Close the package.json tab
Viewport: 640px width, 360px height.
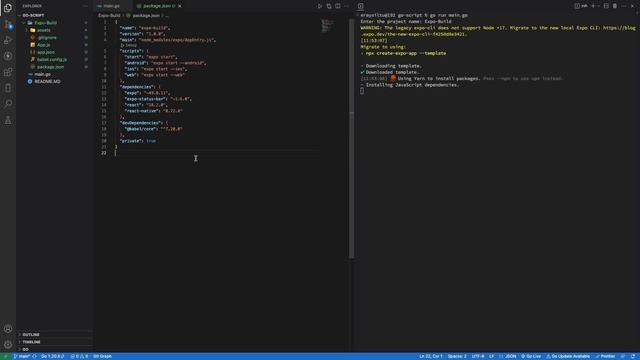tap(180, 6)
